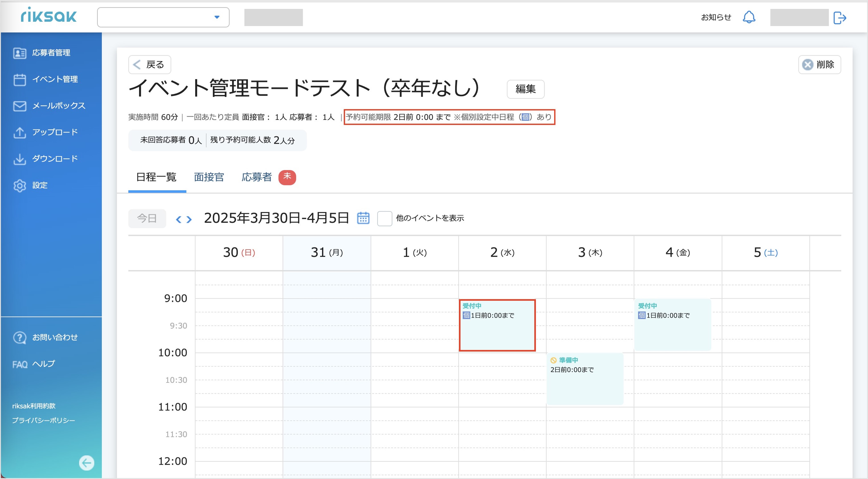Open イベント管理 in sidebar

pyautogui.click(x=55, y=79)
